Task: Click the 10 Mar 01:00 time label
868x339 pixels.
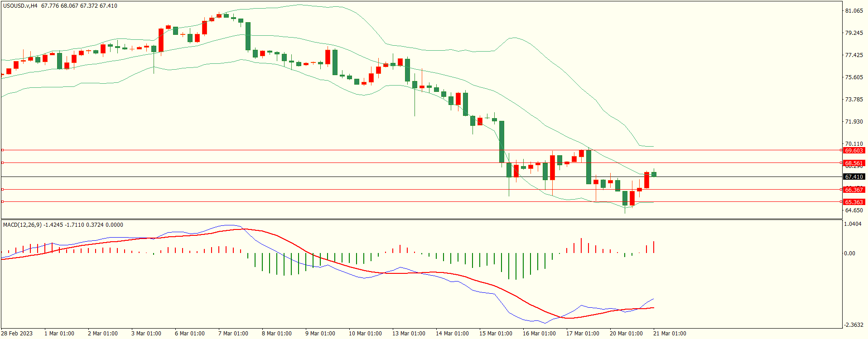Action: pyautogui.click(x=365, y=334)
